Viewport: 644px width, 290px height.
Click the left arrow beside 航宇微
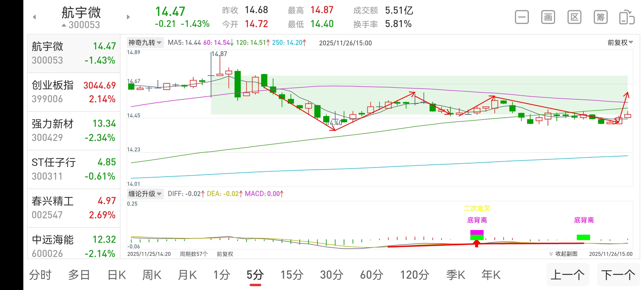pos(34,17)
